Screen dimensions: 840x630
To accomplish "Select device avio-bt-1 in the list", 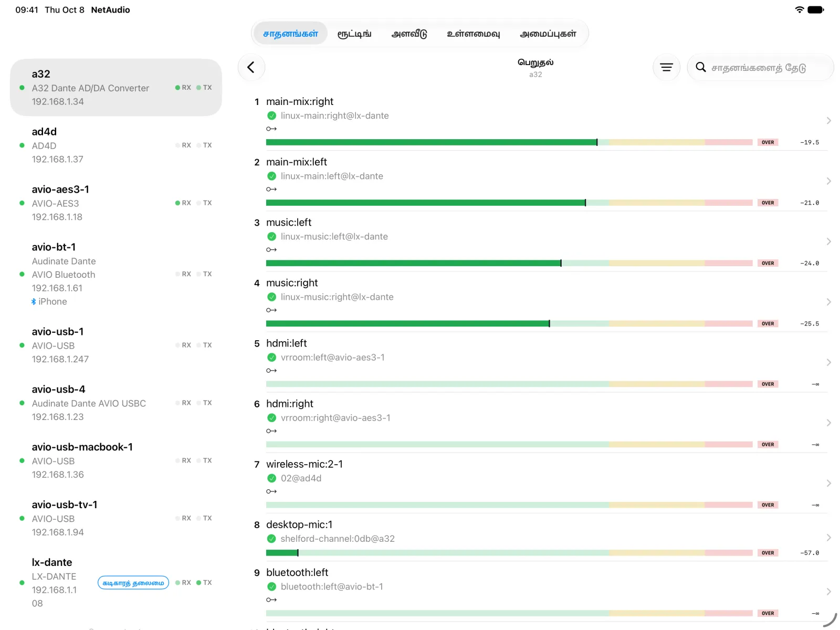I will (116, 274).
